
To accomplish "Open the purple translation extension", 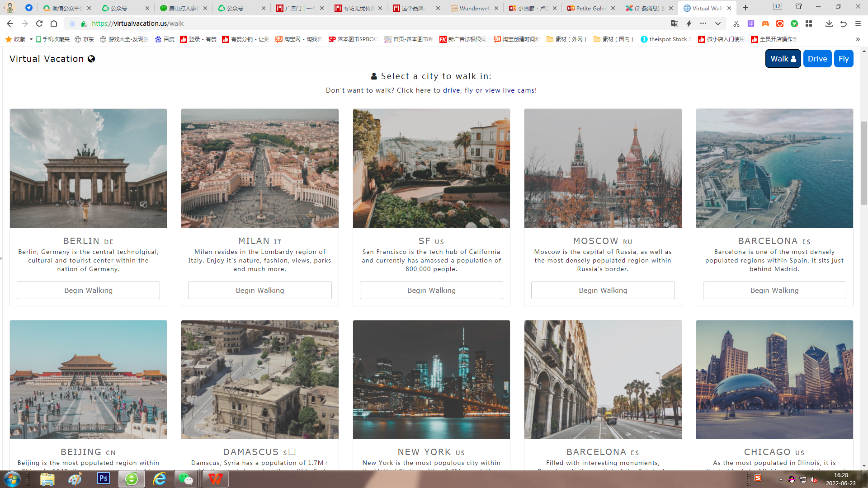I will 751,23.
